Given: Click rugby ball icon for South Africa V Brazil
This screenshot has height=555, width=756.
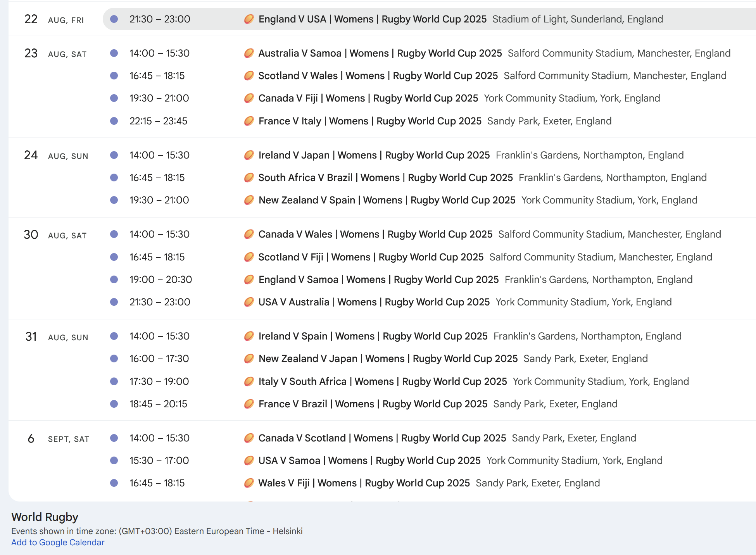Looking at the screenshot, I should (x=249, y=178).
